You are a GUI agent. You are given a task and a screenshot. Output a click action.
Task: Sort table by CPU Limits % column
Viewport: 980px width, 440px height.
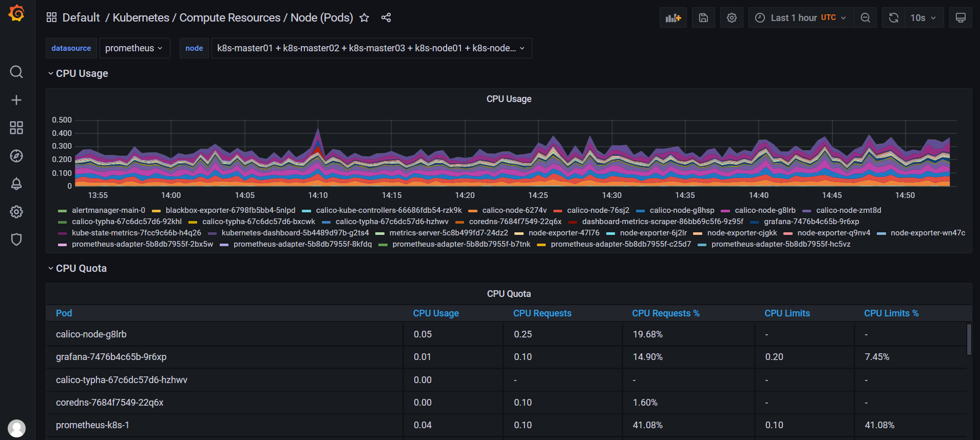tap(891, 313)
